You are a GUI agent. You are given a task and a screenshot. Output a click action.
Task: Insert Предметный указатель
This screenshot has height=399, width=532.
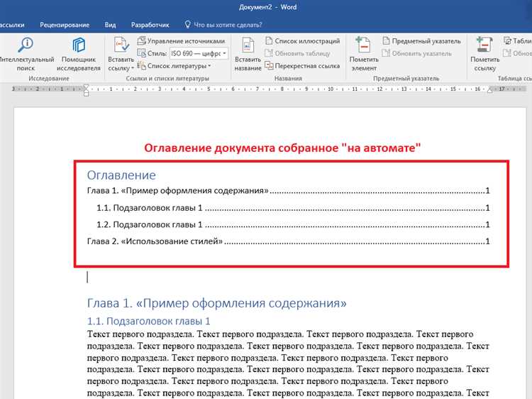pyautogui.click(x=422, y=41)
